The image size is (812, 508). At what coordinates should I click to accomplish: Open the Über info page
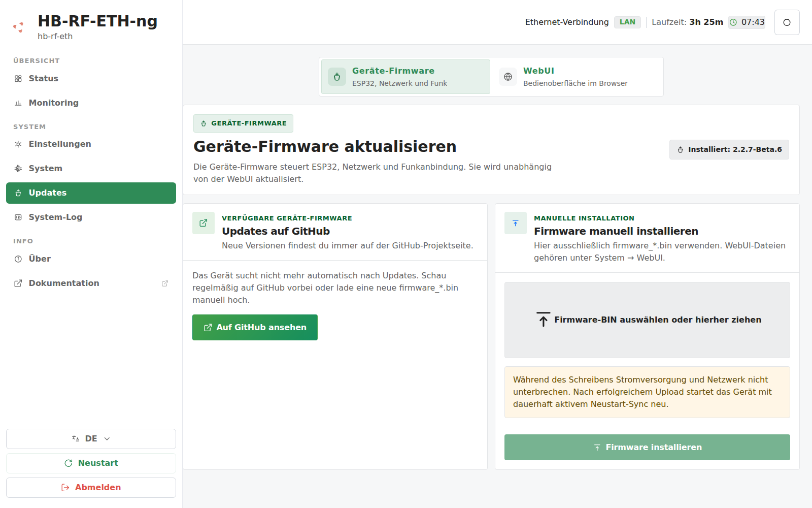coord(91,259)
